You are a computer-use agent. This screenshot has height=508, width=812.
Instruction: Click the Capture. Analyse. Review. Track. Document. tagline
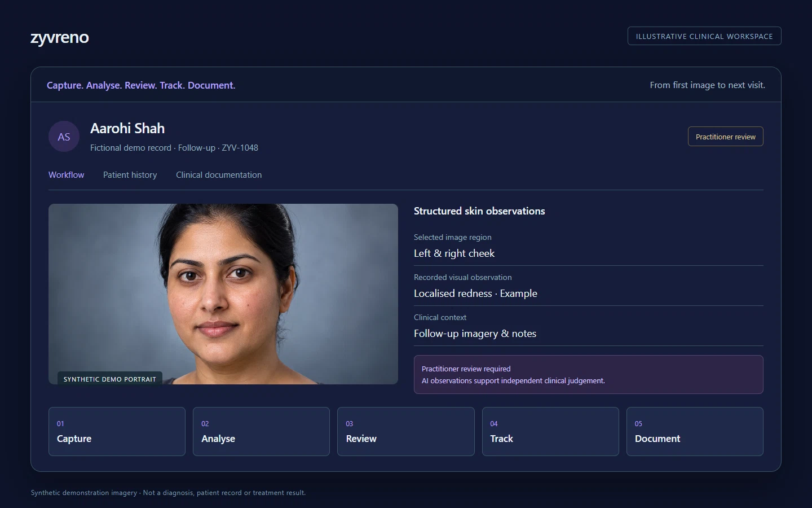(141, 85)
